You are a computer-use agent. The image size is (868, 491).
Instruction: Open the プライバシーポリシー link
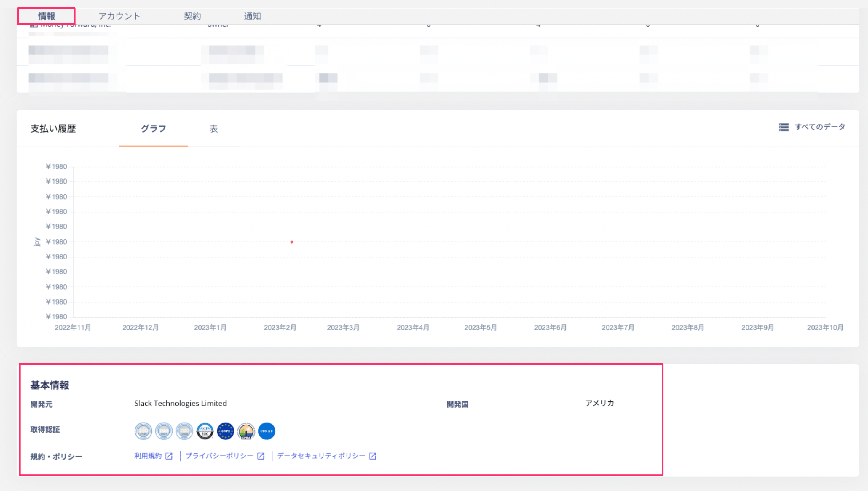(219, 456)
